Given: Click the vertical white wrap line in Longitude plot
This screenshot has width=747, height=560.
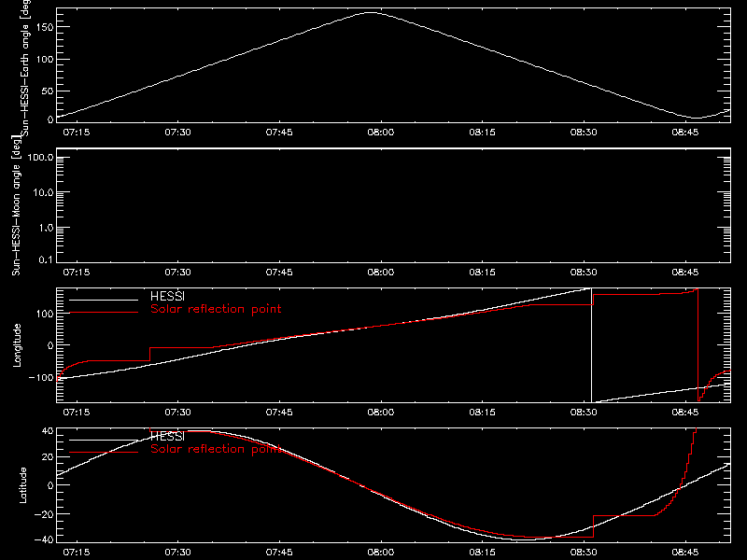Looking at the screenshot, I should pos(592,345).
